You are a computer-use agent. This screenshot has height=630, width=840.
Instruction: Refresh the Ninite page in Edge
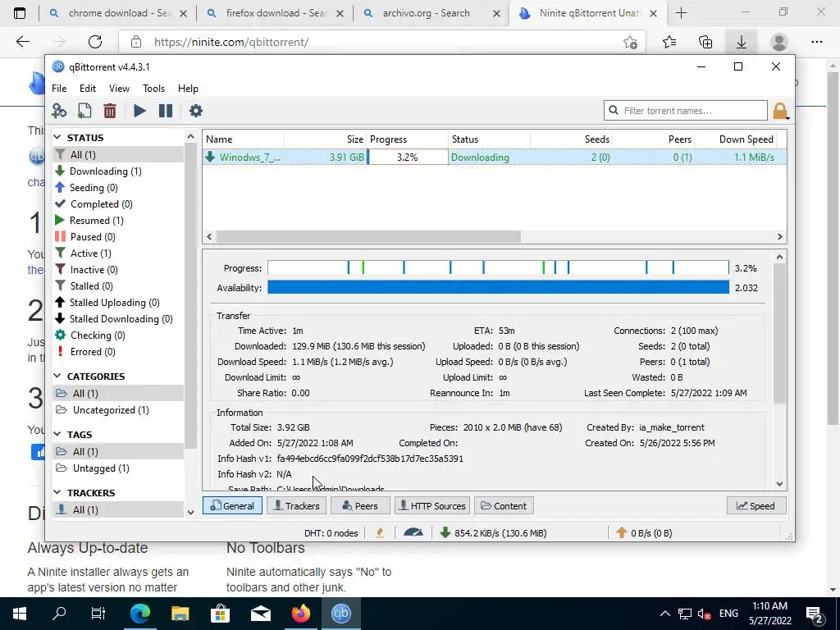[95, 42]
